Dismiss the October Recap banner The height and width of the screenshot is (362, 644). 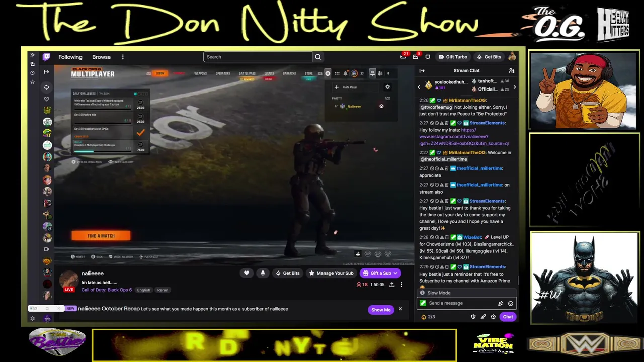pos(400,309)
